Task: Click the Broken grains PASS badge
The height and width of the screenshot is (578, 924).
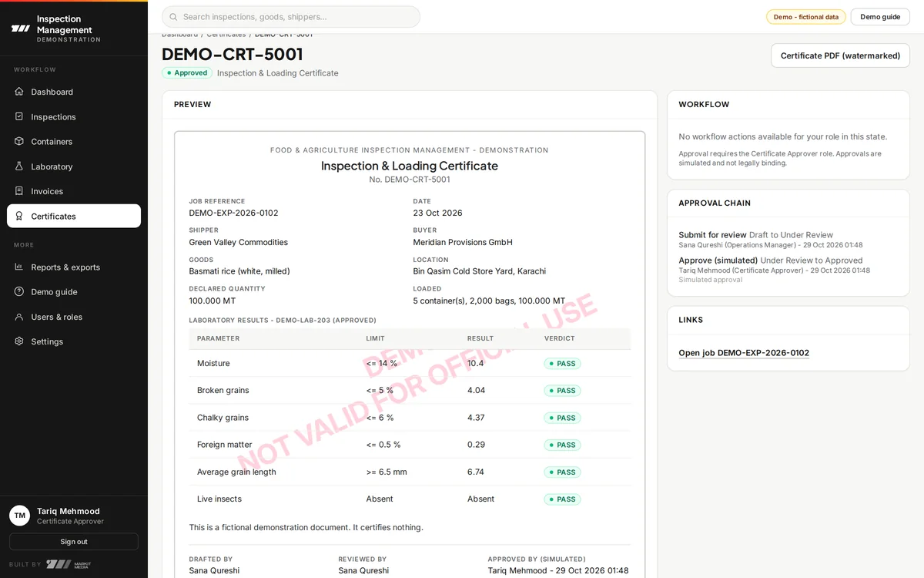Action: (x=561, y=391)
